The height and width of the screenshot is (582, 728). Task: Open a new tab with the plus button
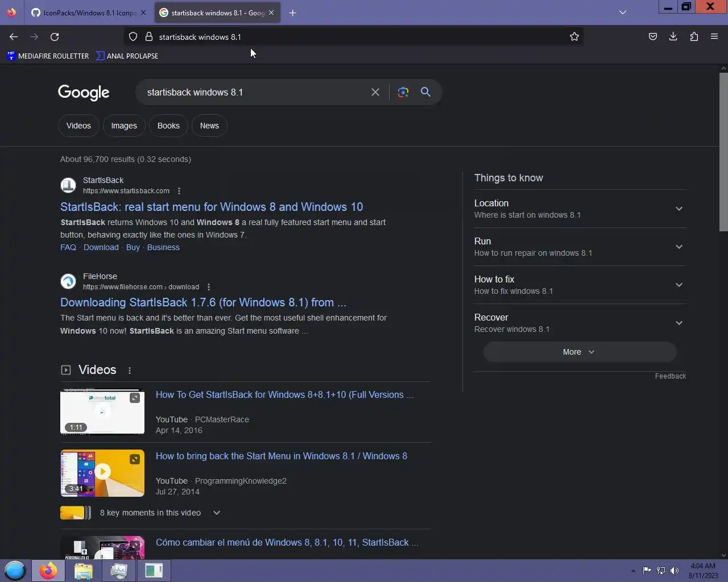[292, 13]
